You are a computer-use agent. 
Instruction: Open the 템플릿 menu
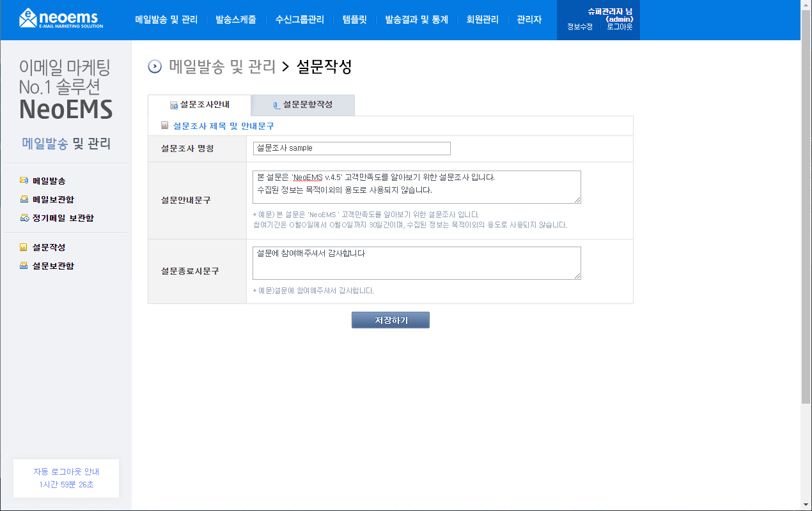pyautogui.click(x=355, y=20)
